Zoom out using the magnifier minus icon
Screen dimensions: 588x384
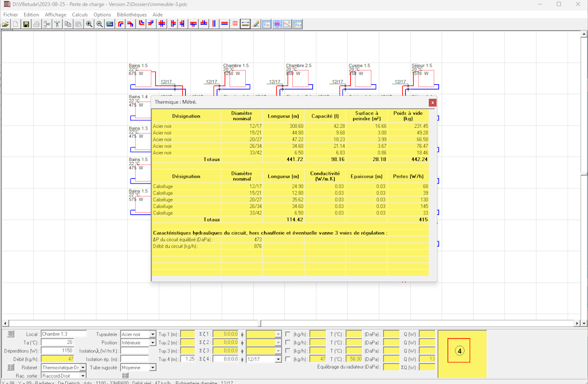click(99, 24)
